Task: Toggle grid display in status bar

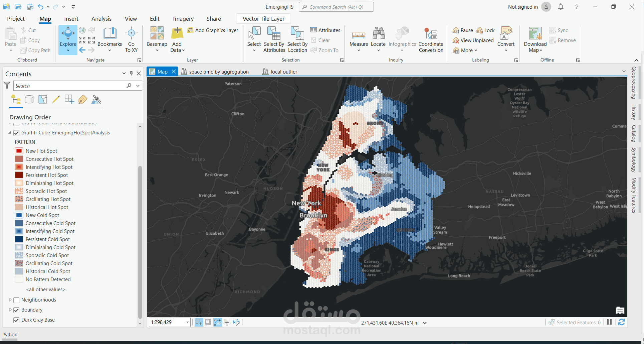Action: coord(208,322)
